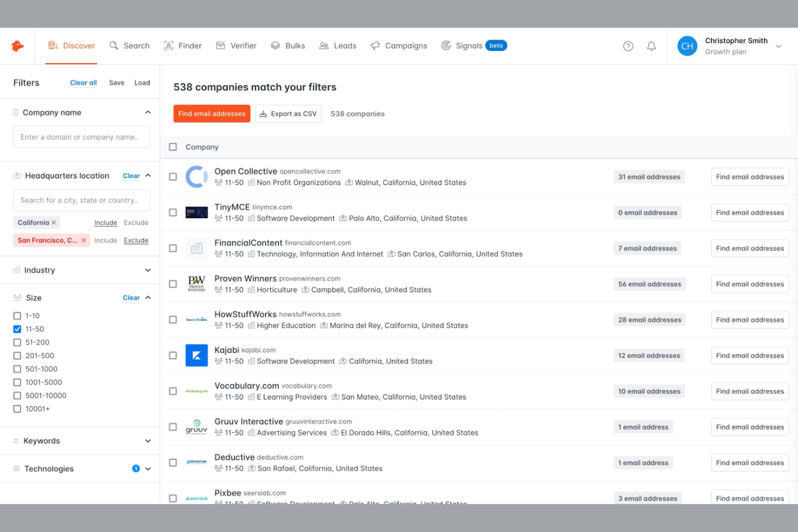Expand the Industry filter section
This screenshot has height=532, width=798.
tap(147, 270)
